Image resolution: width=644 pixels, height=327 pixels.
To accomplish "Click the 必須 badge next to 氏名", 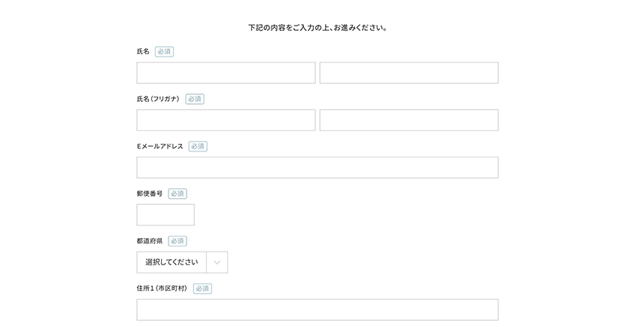I will [x=164, y=52].
